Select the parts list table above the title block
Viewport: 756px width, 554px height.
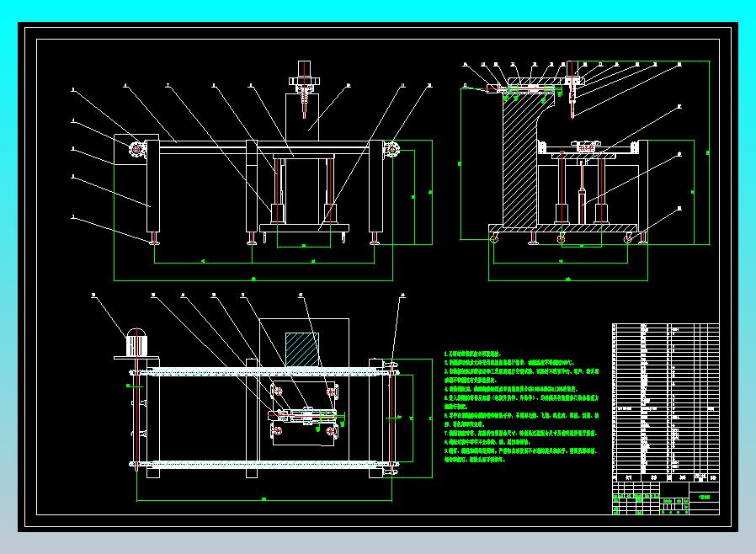pos(665,402)
